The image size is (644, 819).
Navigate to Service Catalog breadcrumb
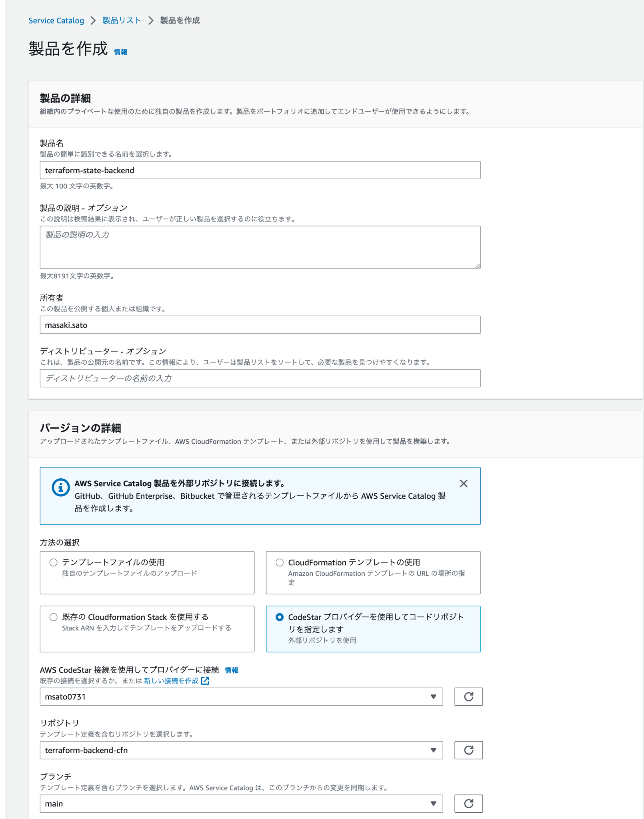point(56,20)
